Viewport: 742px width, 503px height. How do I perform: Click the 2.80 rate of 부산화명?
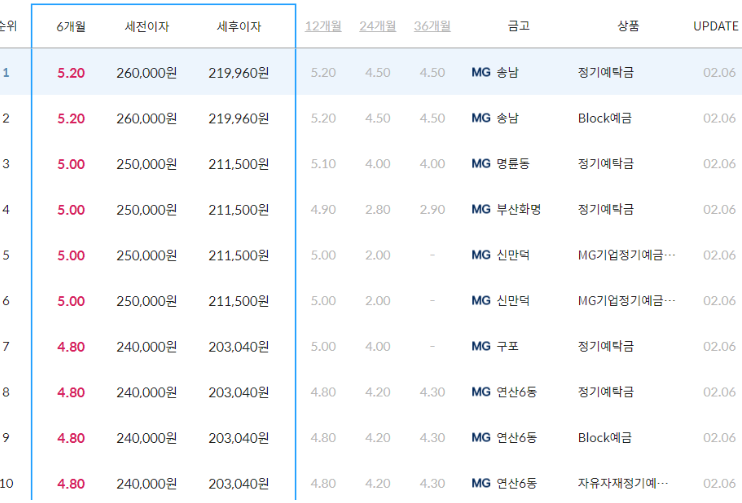(378, 210)
